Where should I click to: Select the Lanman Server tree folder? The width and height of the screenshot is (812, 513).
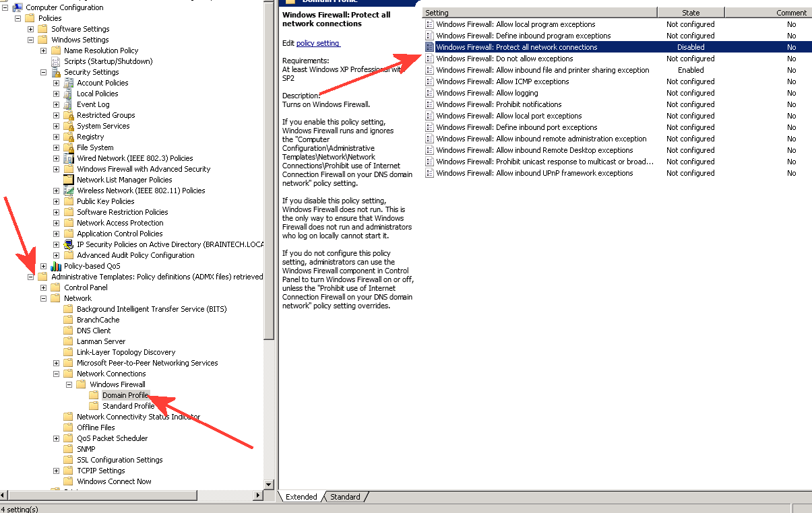(x=101, y=341)
